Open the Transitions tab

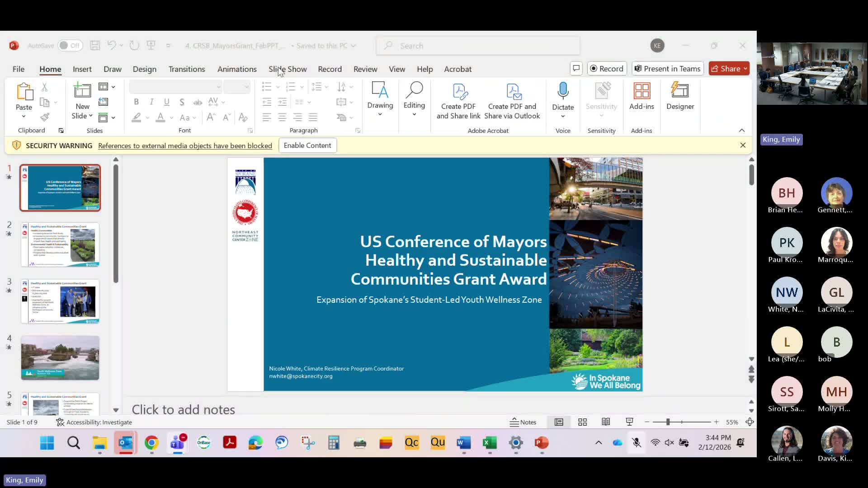click(187, 69)
